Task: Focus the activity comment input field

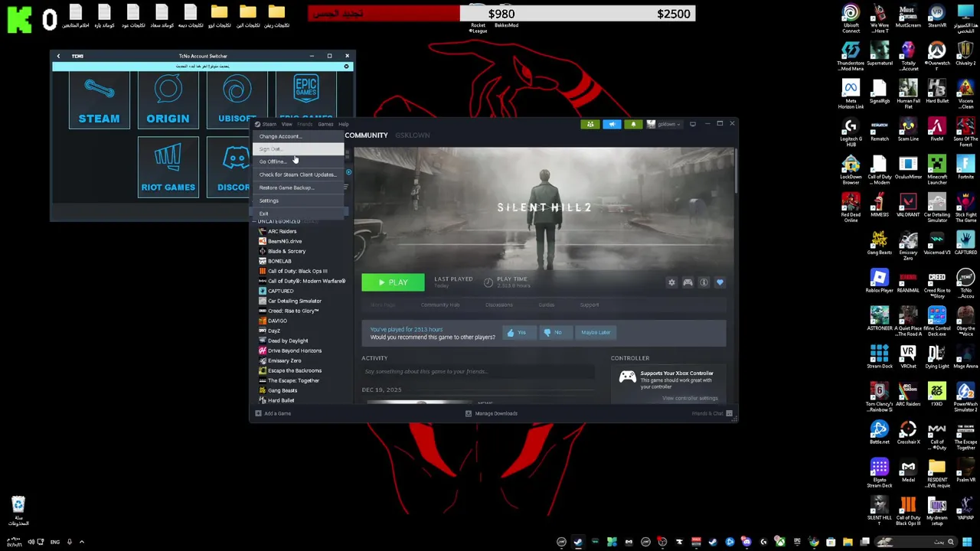Action: point(479,372)
